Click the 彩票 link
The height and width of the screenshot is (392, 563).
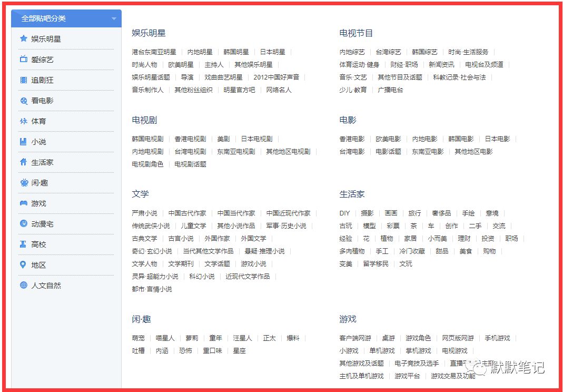tap(393, 226)
